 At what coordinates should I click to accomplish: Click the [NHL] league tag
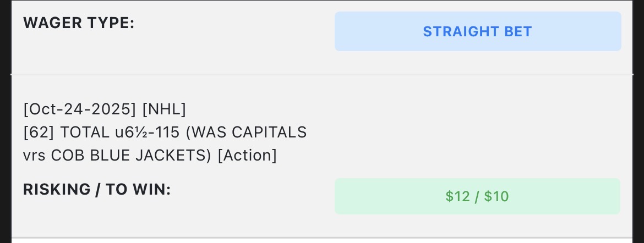pyautogui.click(x=164, y=109)
